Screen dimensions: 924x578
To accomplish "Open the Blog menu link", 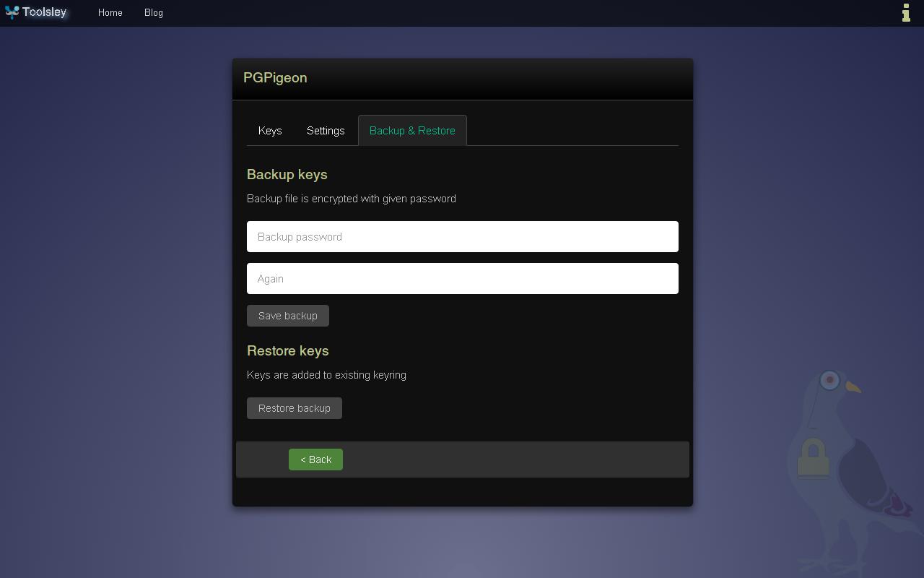I will [x=154, y=13].
